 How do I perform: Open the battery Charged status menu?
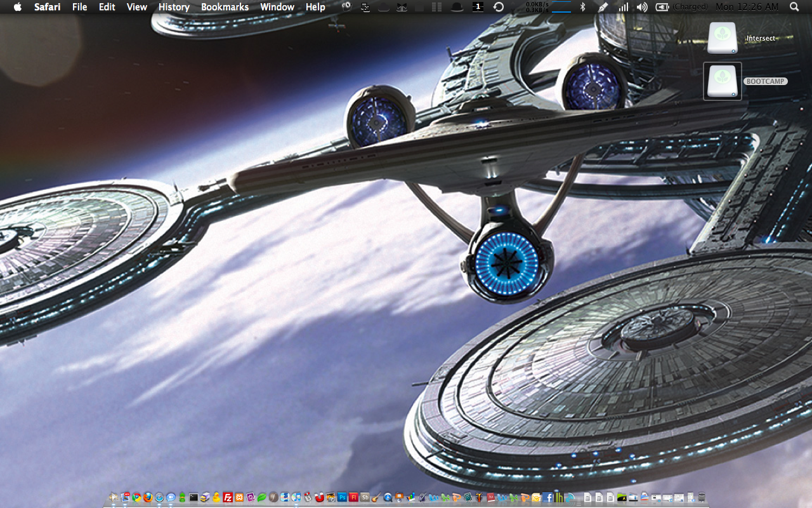click(682, 7)
